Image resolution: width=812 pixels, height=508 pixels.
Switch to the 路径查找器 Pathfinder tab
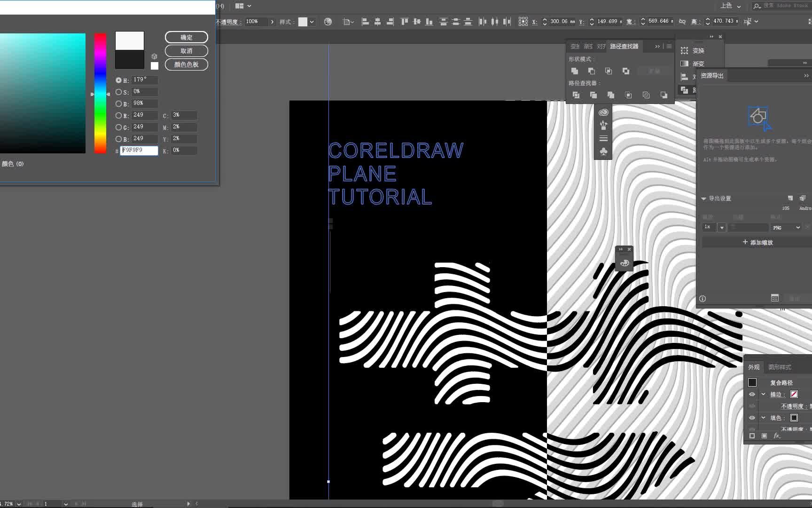(x=624, y=46)
